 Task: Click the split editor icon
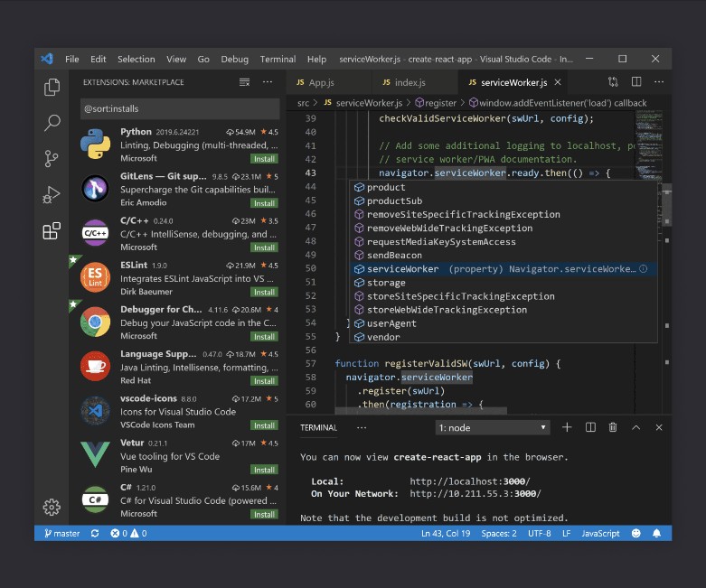pos(636,82)
